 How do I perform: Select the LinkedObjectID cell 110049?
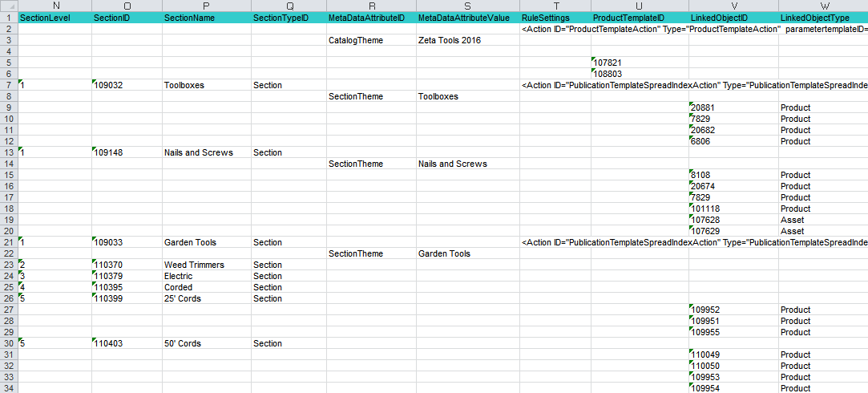(733, 355)
